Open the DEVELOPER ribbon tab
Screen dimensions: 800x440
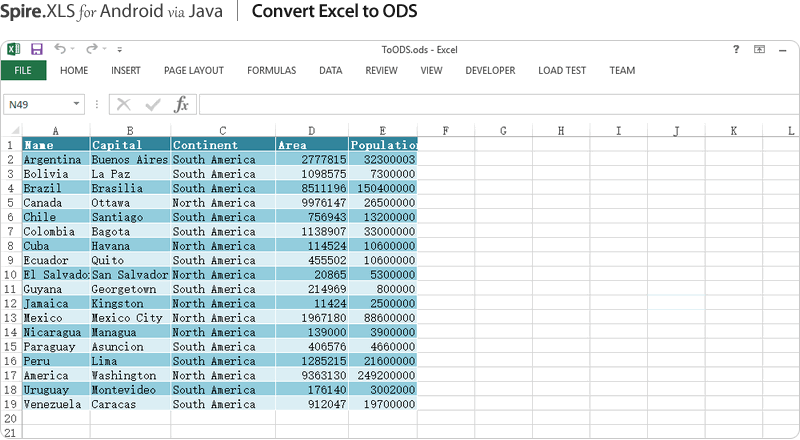click(x=490, y=71)
